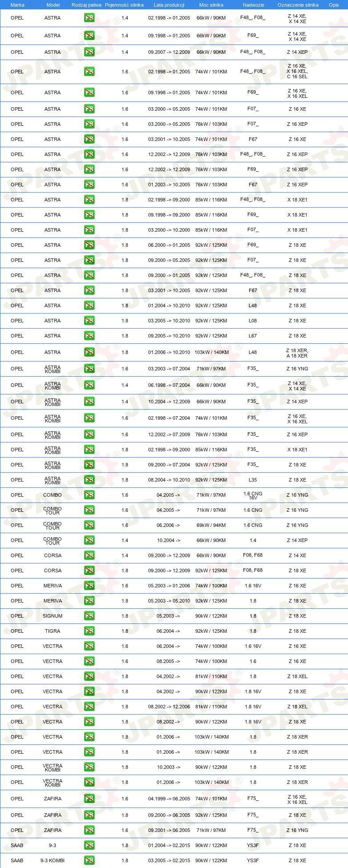Select the TIGRA model cell
The image size is (348, 868).
tap(53, 631)
